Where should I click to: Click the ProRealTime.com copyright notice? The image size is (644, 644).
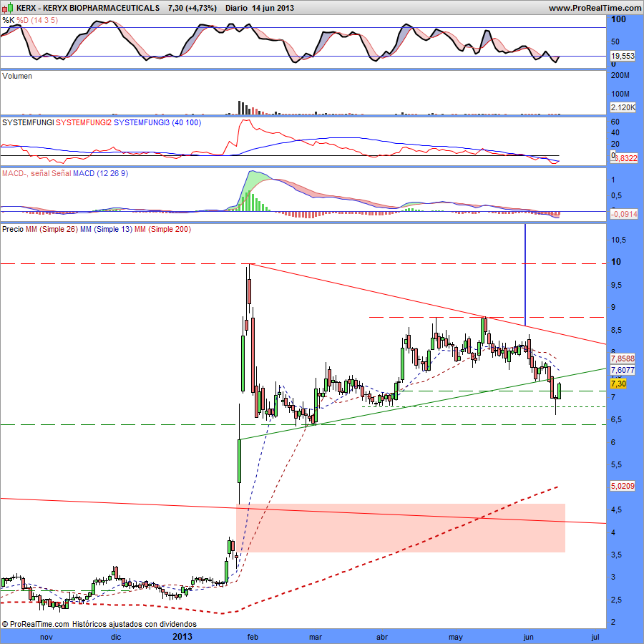[99, 624]
